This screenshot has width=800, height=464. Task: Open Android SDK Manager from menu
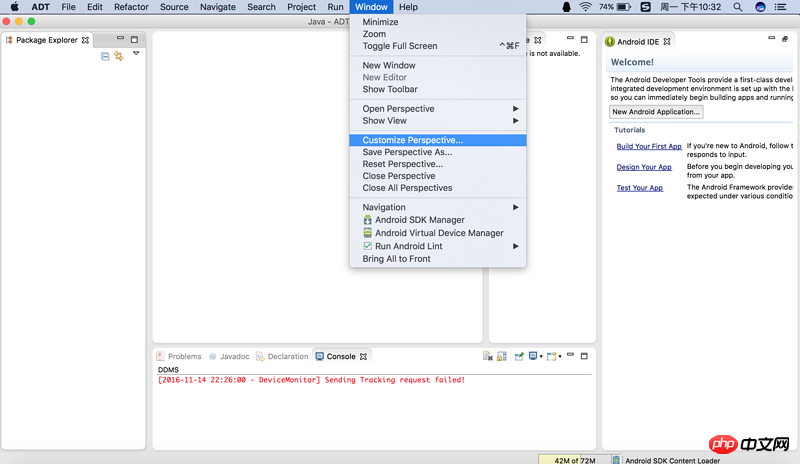[438, 220]
